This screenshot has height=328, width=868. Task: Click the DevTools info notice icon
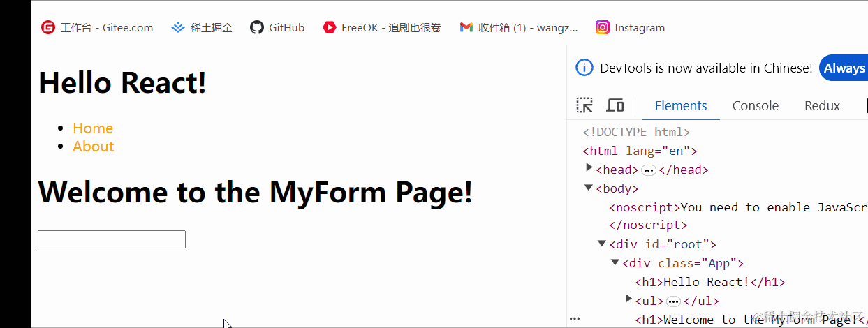click(x=584, y=68)
